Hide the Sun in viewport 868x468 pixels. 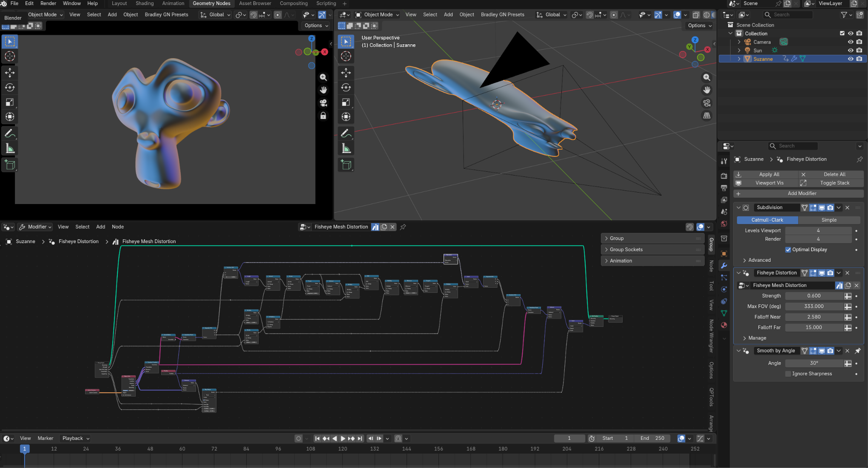click(x=851, y=51)
